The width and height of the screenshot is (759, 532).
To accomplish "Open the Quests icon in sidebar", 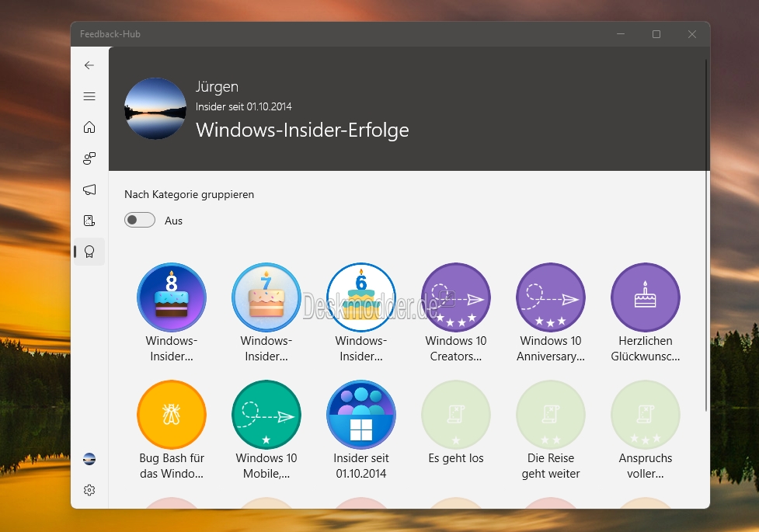I will click(x=89, y=221).
